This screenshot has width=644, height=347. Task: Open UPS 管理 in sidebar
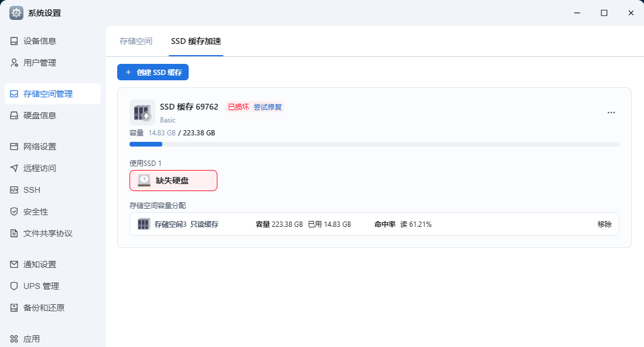click(x=53, y=286)
